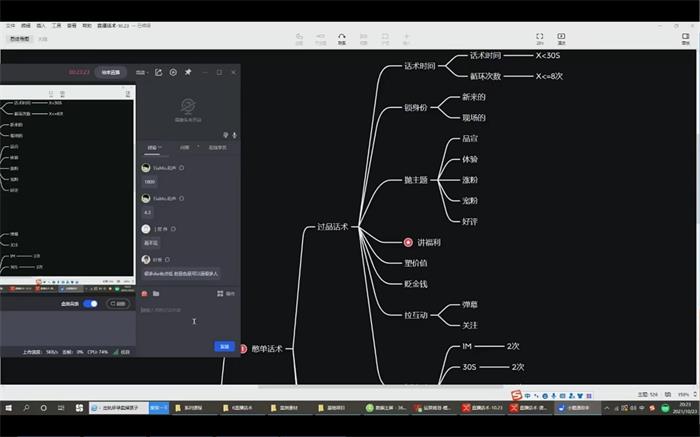The width and height of the screenshot is (700, 437).
Task: Click the 结束直播 button
Action: coord(109,72)
